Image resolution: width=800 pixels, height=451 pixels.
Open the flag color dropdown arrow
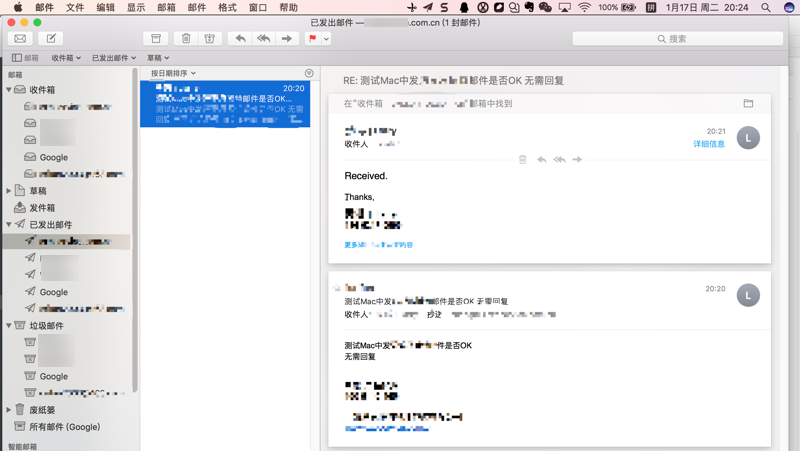(x=326, y=39)
